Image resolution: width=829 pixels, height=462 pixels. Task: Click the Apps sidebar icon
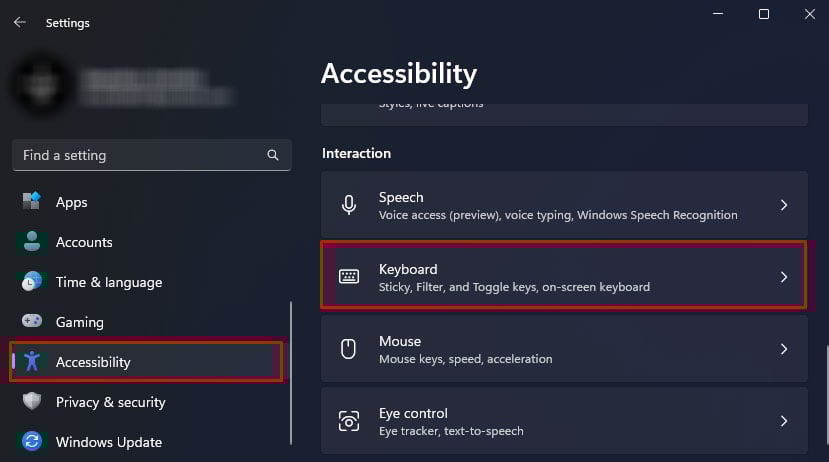32,202
